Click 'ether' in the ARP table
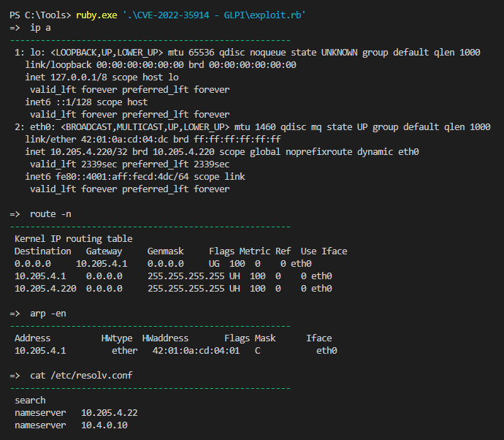 tap(124, 351)
